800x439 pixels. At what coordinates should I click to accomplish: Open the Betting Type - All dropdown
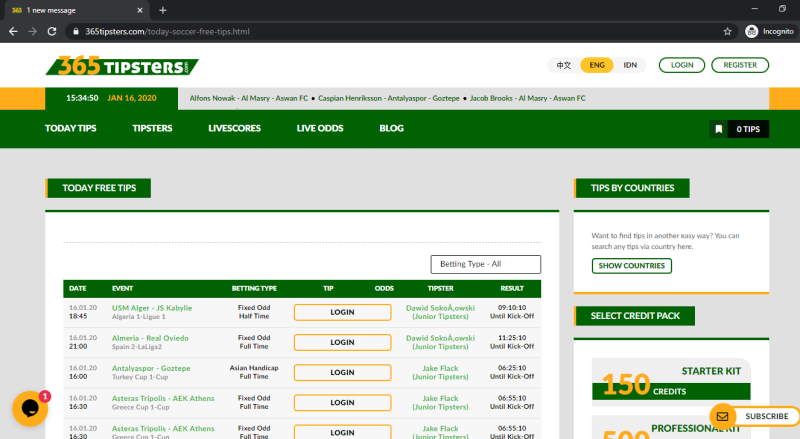(x=486, y=264)
